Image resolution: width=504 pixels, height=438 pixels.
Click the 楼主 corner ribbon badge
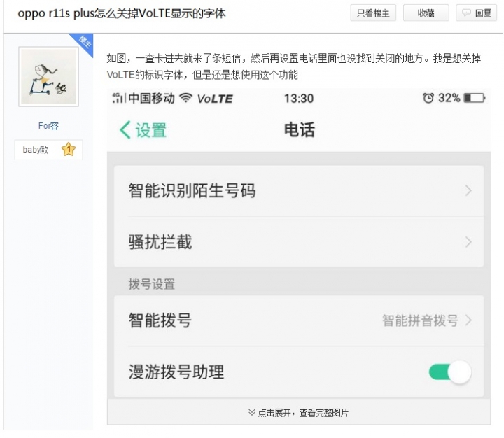coord(84,43)
